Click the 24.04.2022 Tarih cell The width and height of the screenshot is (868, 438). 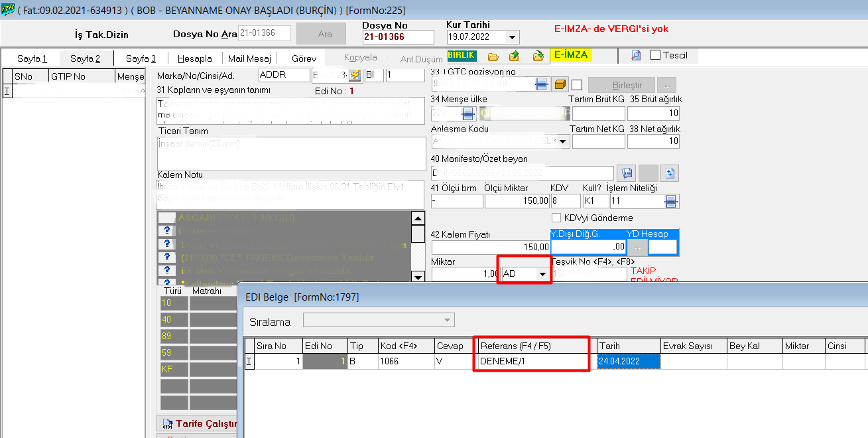(629, 362)
